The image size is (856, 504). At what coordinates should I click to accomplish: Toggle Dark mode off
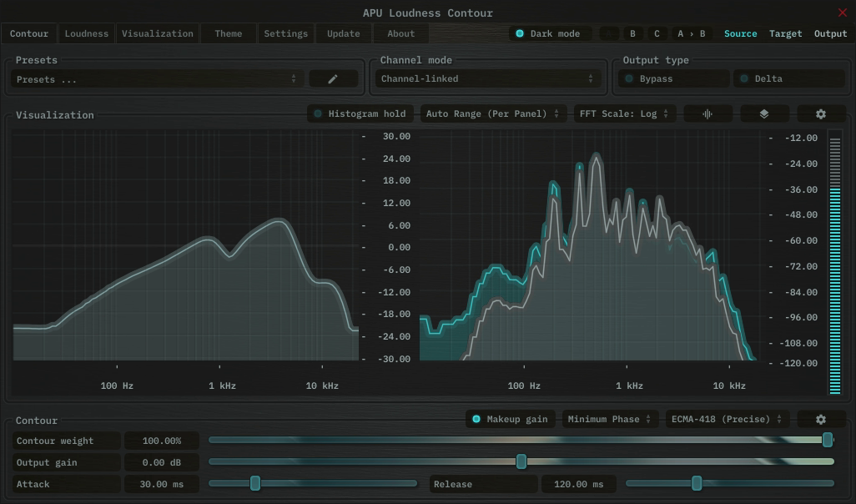549,33
